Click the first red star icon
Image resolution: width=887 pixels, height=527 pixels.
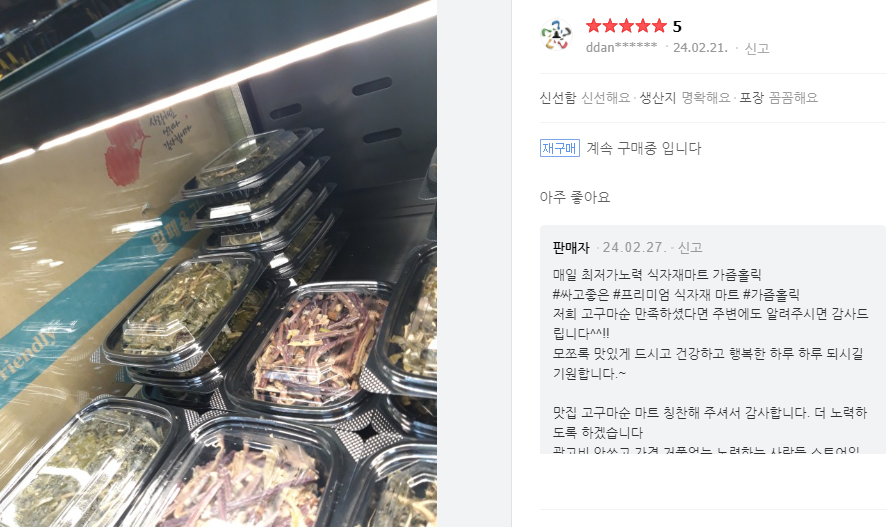[593, 26]
